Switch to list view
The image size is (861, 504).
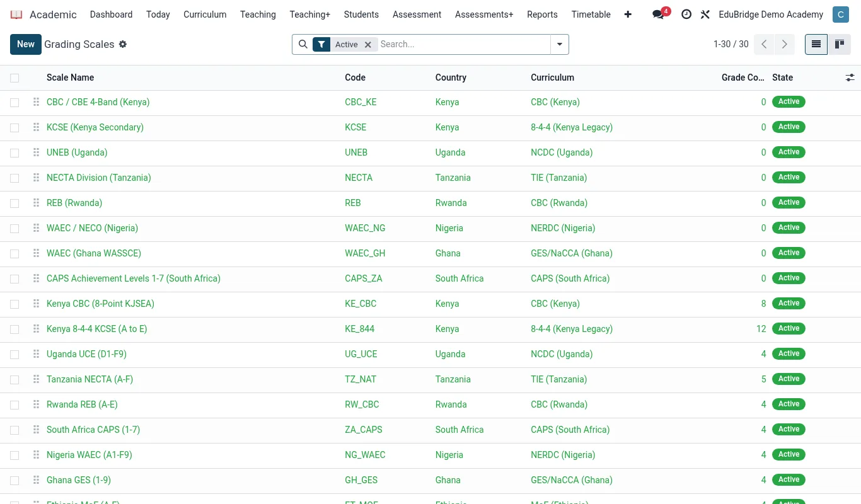click(816, 44)
